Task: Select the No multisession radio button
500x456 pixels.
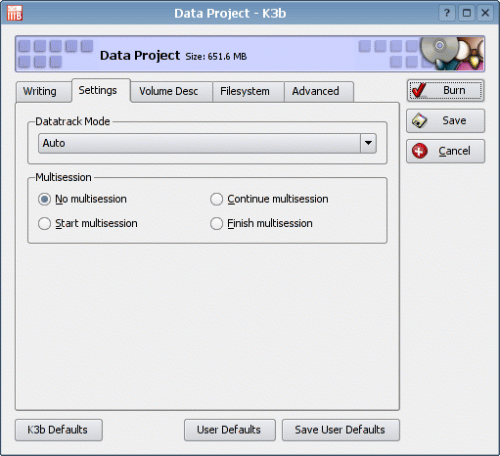Action: [x=44, y=199]
